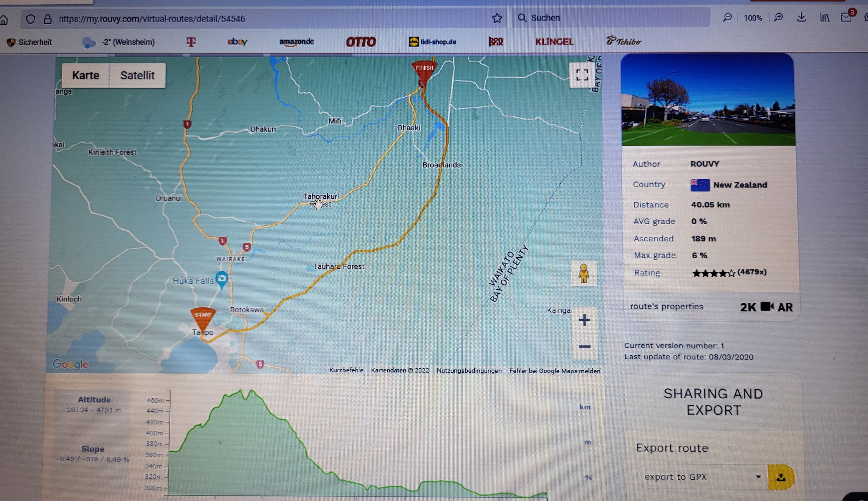868x501 pixels.
Task: Open the amazon.de bookmark
Action: [296, 42]
